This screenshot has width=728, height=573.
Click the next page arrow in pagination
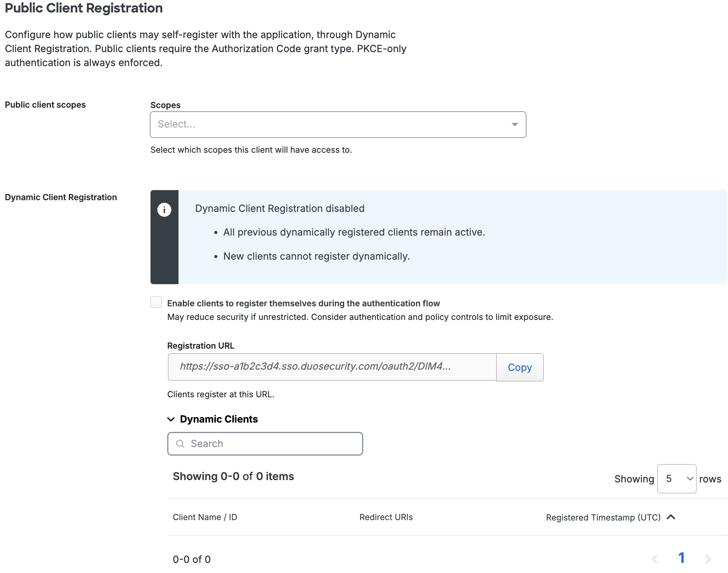click(708, 558)
